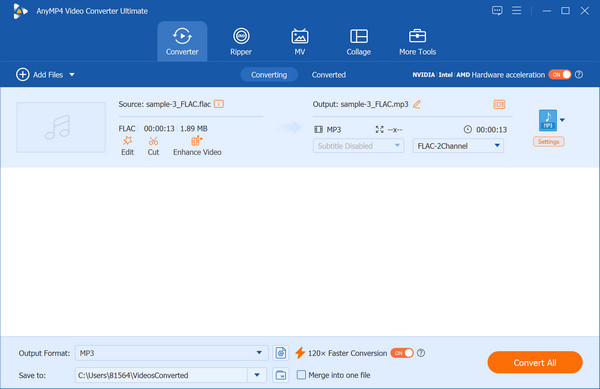Open More Tools tab

click(417, 41)
